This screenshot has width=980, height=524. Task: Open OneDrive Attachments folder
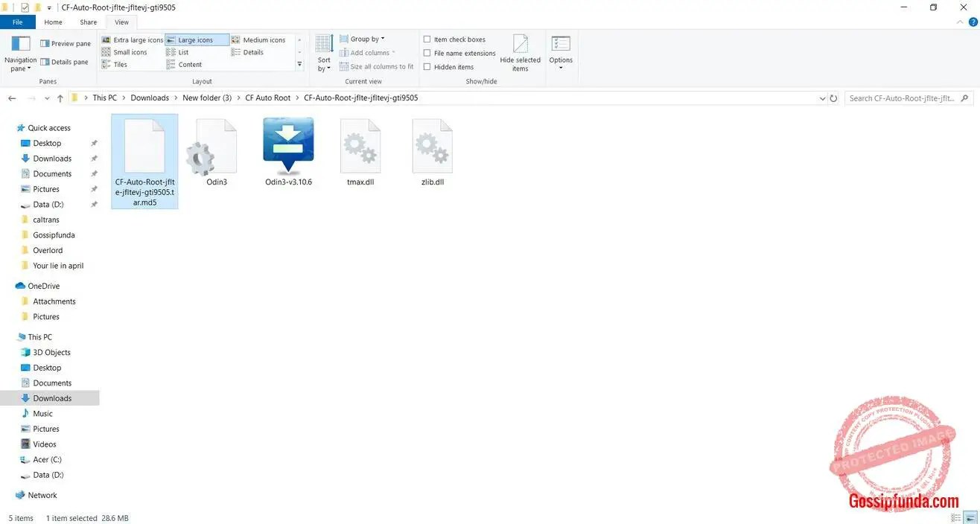(54, 301)
